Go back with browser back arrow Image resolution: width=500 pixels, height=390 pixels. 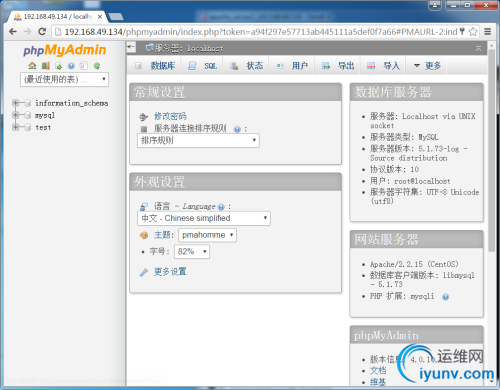pos(13,32)
